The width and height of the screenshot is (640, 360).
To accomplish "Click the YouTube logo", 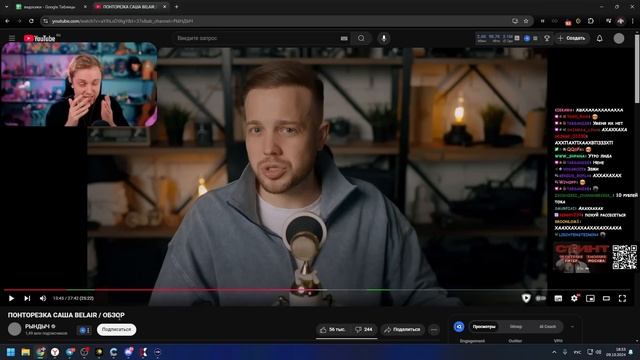I will point(39,38).
